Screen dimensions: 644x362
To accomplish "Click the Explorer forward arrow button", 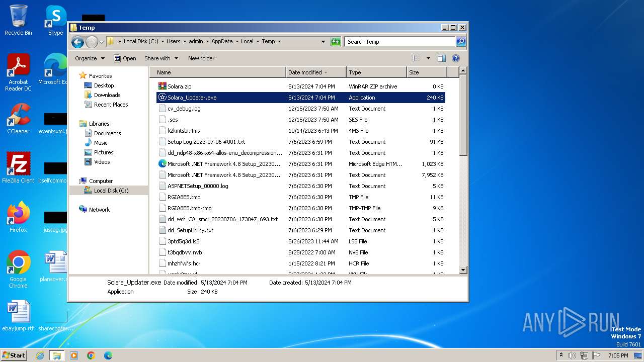I will pyautogui.click(x=92, y=42).
